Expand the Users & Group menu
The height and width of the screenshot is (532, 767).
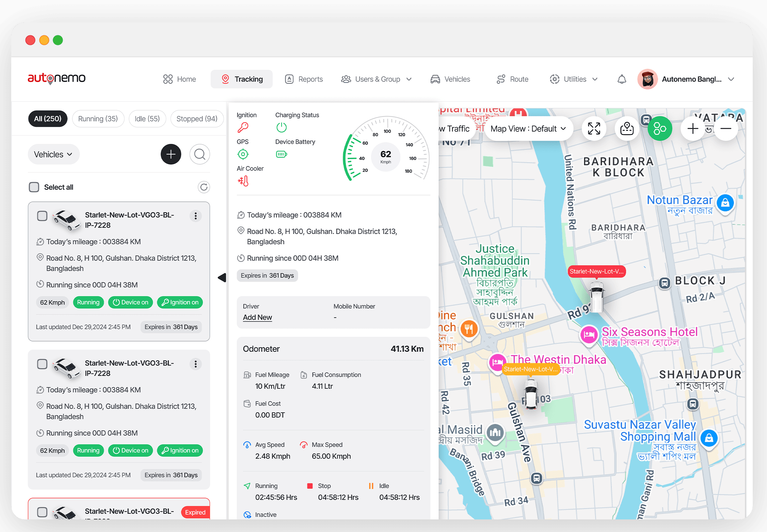377,79
